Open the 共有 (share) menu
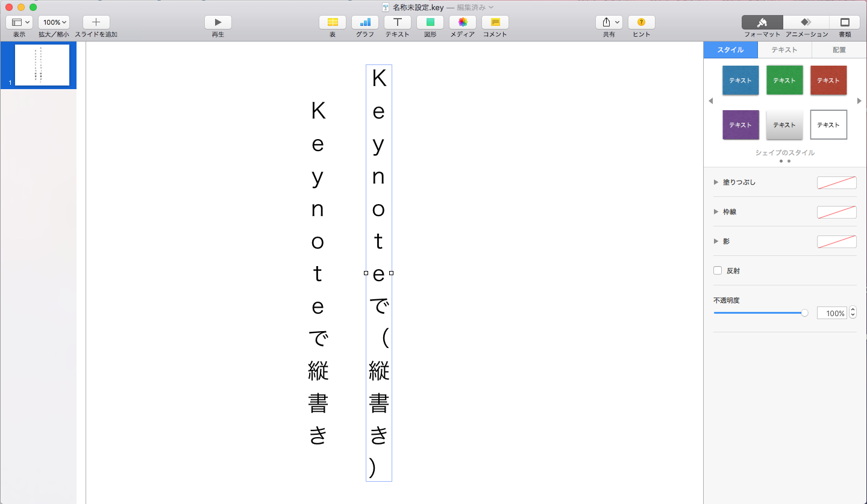 tap(609, 22)
